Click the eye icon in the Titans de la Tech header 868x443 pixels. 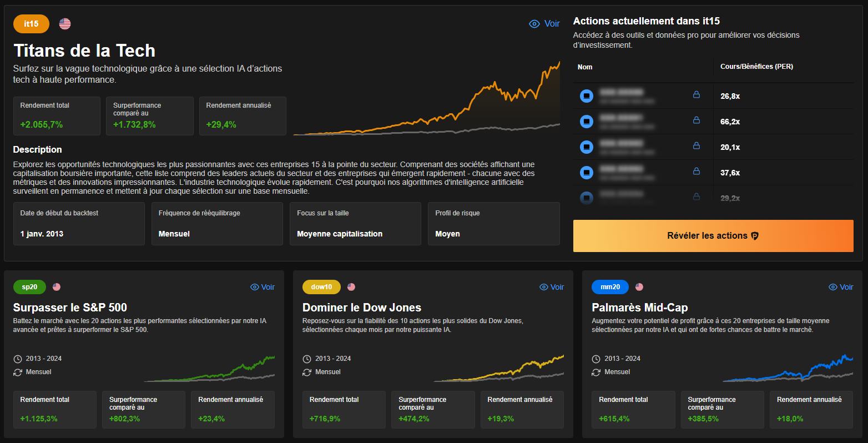(x=534, y=24)
